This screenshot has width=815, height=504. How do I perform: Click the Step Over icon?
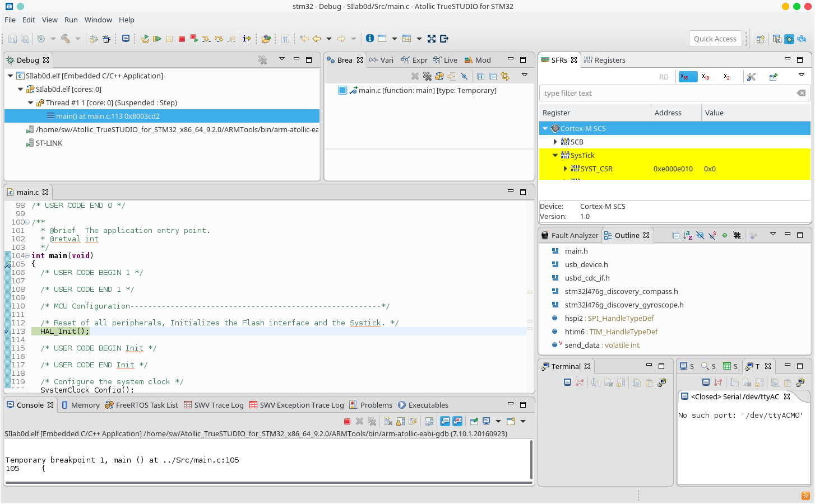tap(219, 39)
